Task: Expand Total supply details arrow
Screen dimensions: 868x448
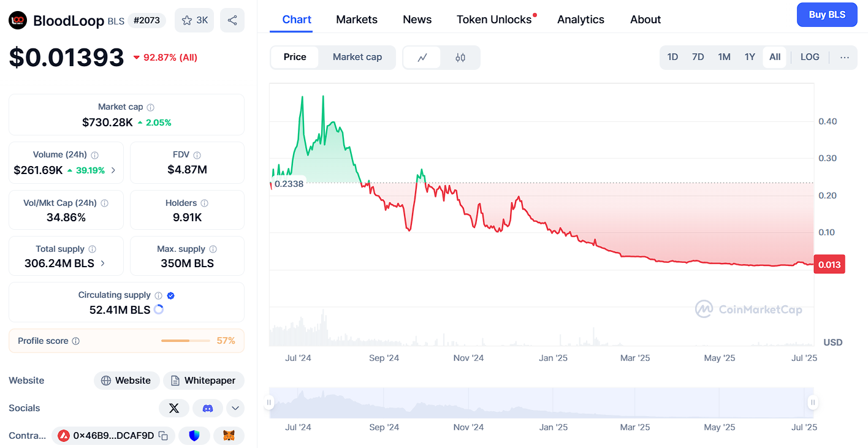Action: point(102,264)
